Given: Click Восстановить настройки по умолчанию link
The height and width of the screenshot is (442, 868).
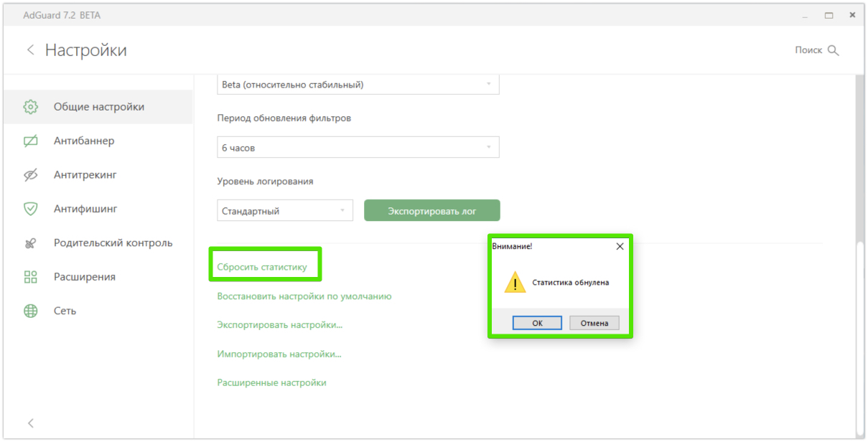Looking at the screenshot, I should pyautogui.click(x=304, y=296).
